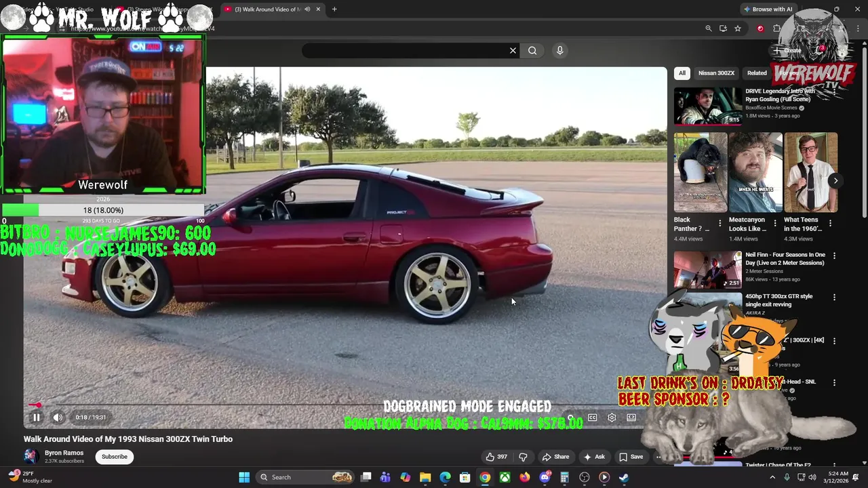The width and height of the screenshot is (868, 488).
Task: Toggle closed captions CC button
Action: pos(592,418)
